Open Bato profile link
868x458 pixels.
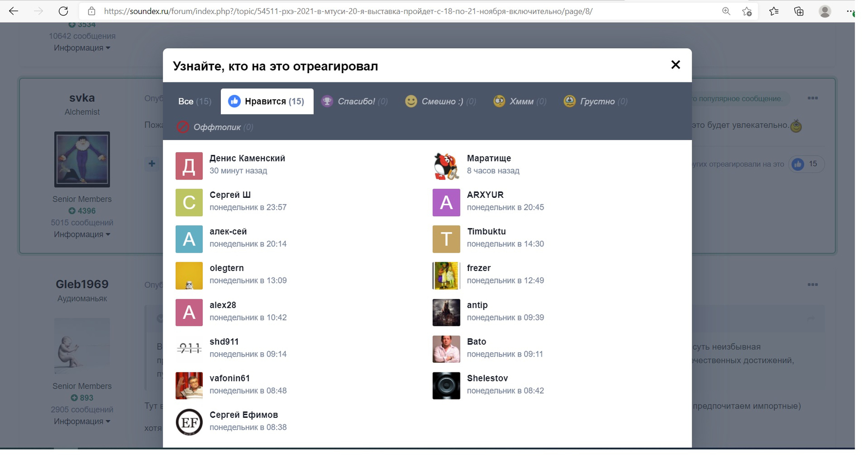(476, 341)
